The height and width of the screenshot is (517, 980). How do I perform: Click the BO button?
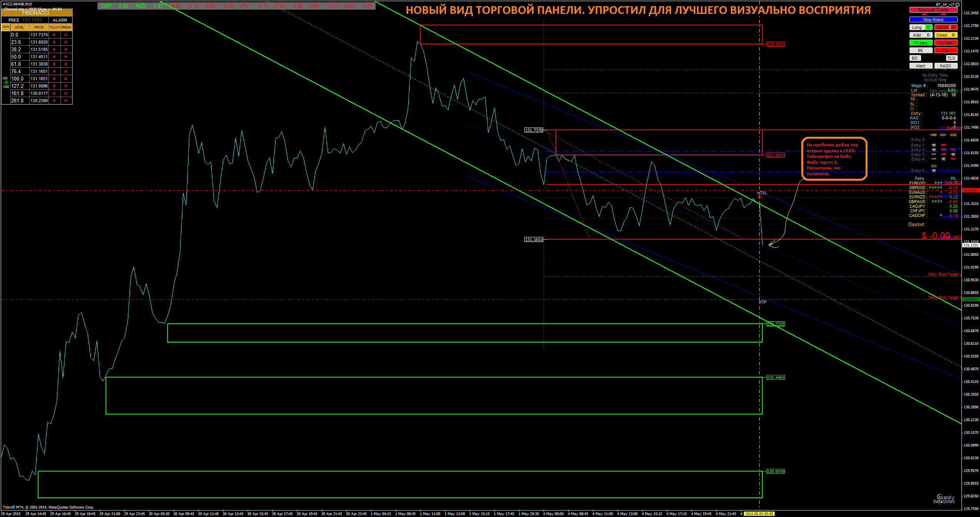click(915, 58)
